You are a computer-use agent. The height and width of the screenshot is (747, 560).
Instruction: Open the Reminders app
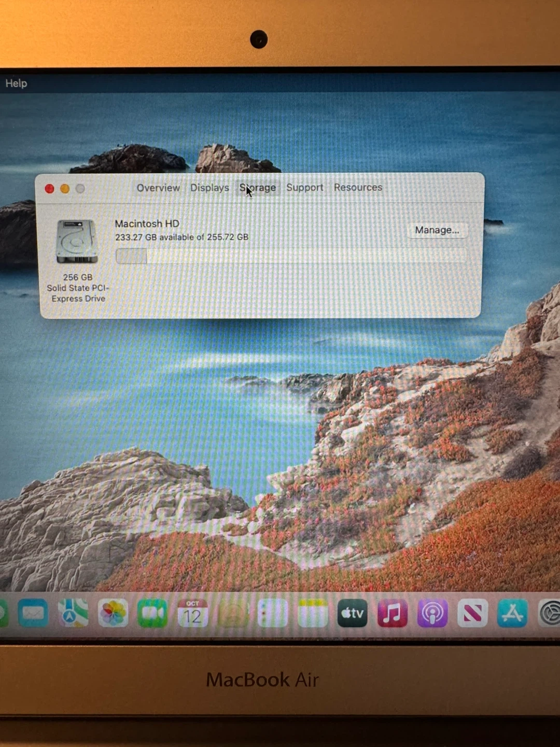[272, 614]
